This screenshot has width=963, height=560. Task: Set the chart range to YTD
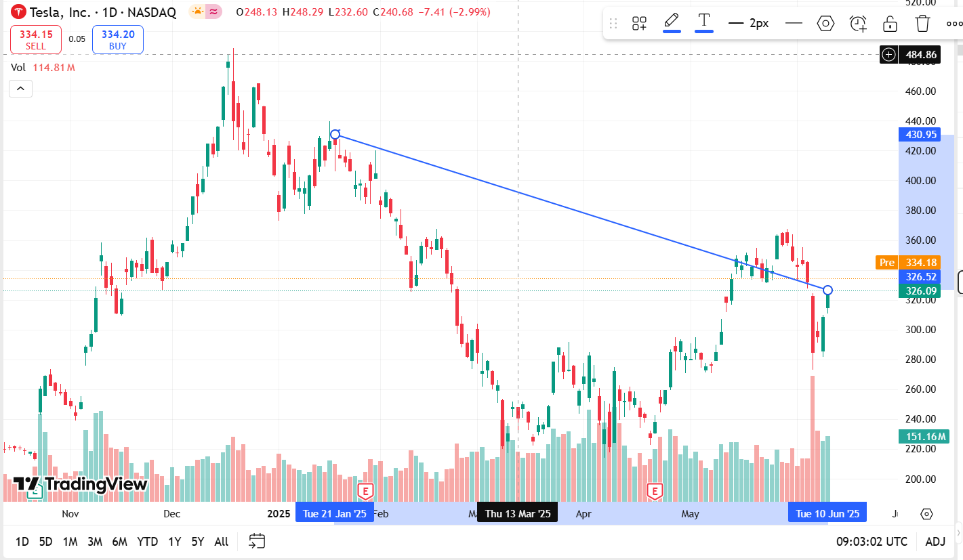click(x=147, y=542)
